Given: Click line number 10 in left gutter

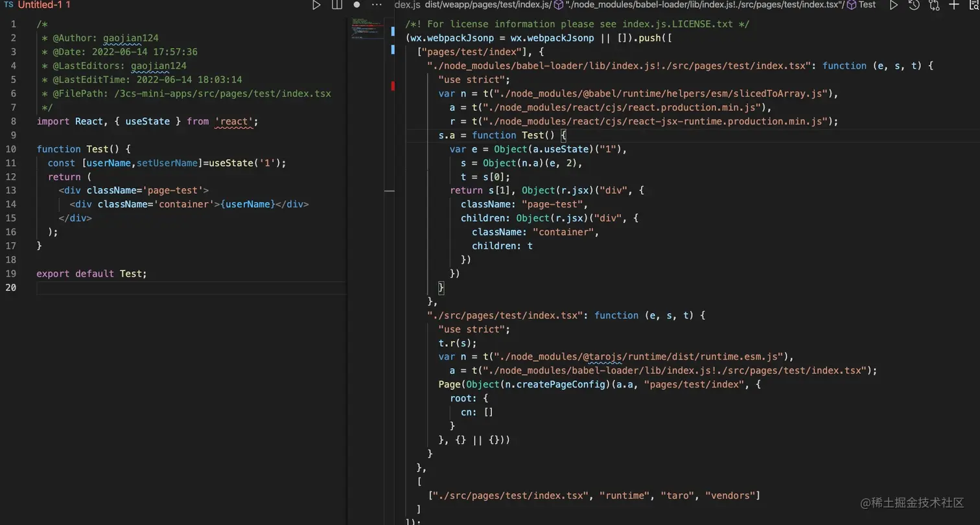Looking at the screenshot, I should click(x=10, y=149).
